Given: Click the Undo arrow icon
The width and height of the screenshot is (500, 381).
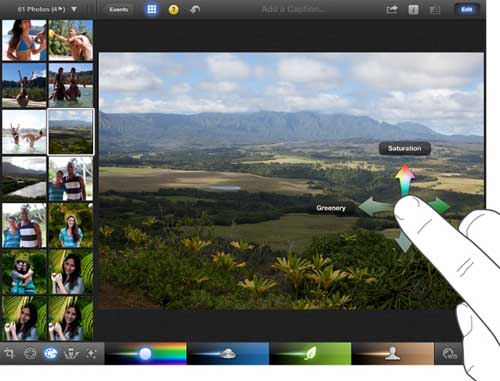Looking at the screenshot, I should coord(195,9).
